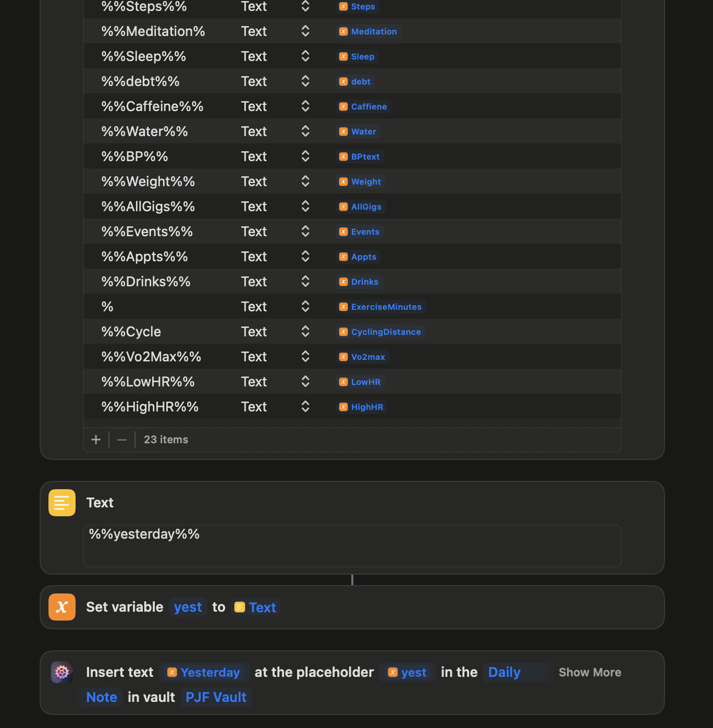
Task: Click the Text magic variable token
Action: (x=255, y=607)
